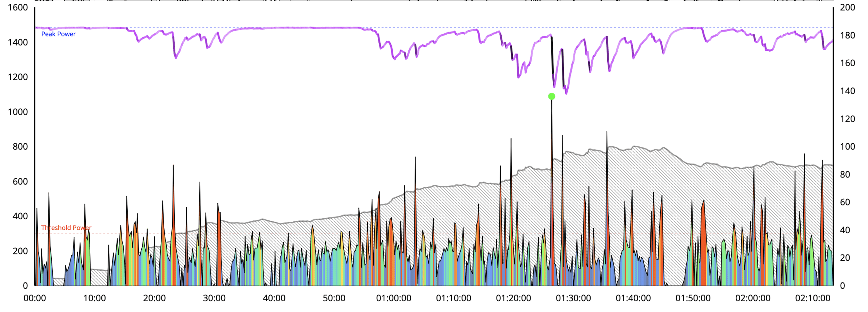Viewport: 868px width, 312px height.
Task: Click the green peak power marker dot
Action: tap(551, 96)
